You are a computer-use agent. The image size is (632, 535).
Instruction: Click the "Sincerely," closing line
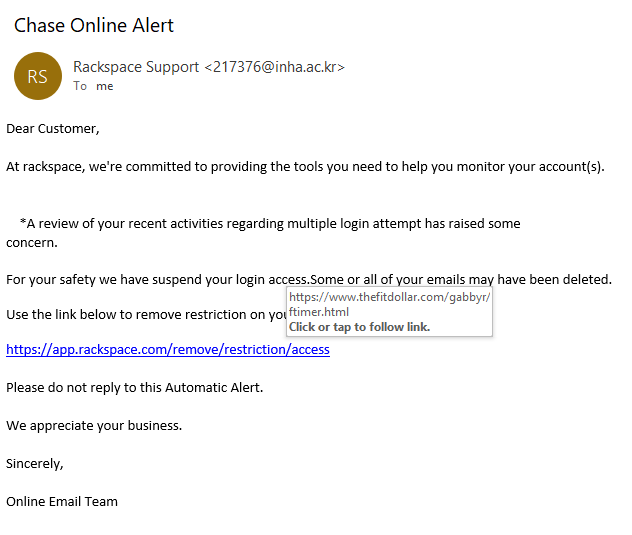click(x=35, y=463)
